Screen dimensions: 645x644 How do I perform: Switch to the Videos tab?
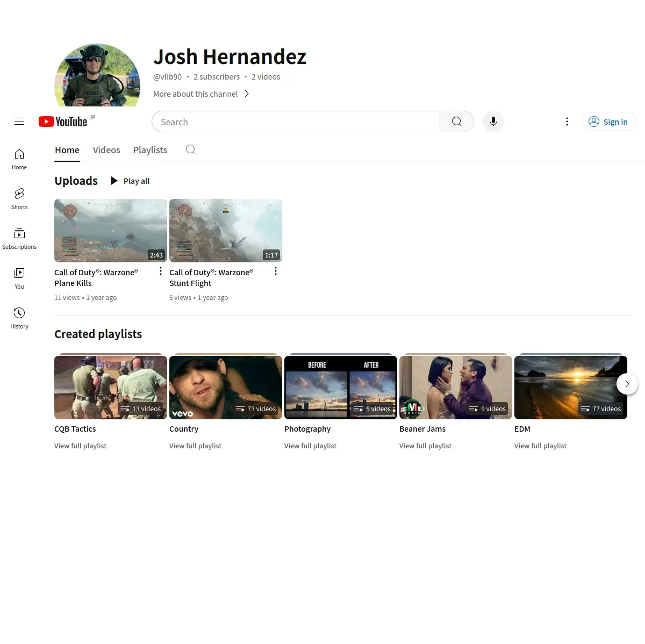(106, 150)
